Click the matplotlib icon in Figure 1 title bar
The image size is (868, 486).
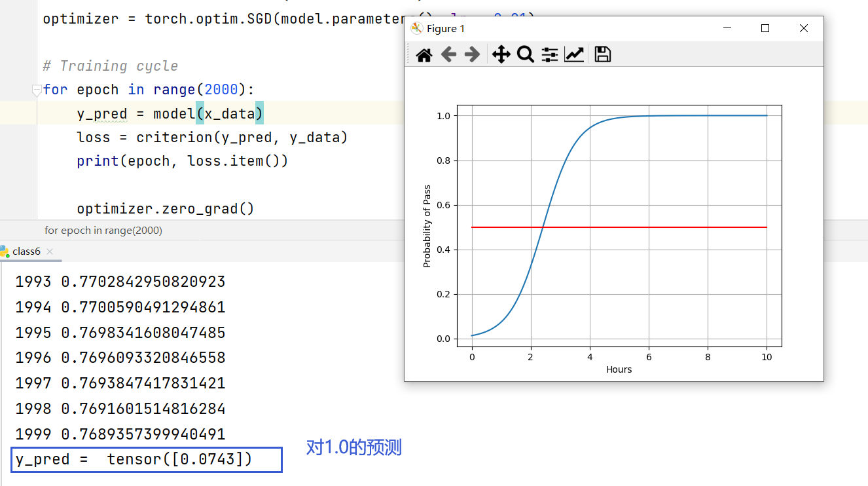tap(416, 28)
